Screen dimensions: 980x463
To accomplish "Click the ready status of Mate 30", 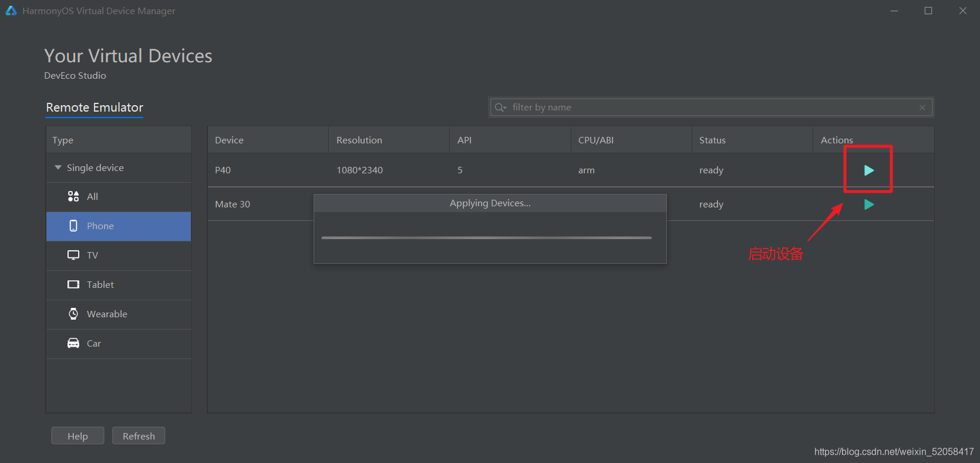I will pyautogui.click(x=711, y=204).
